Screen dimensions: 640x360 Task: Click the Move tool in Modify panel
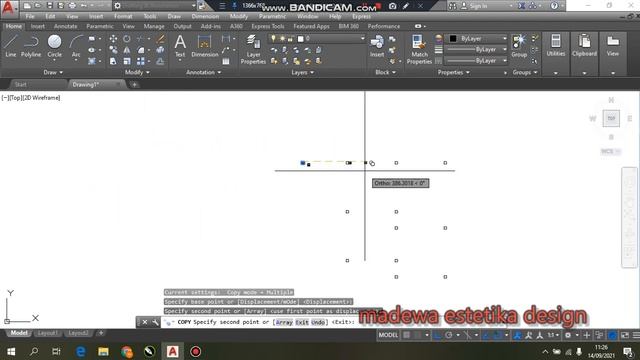pos(113,39)
